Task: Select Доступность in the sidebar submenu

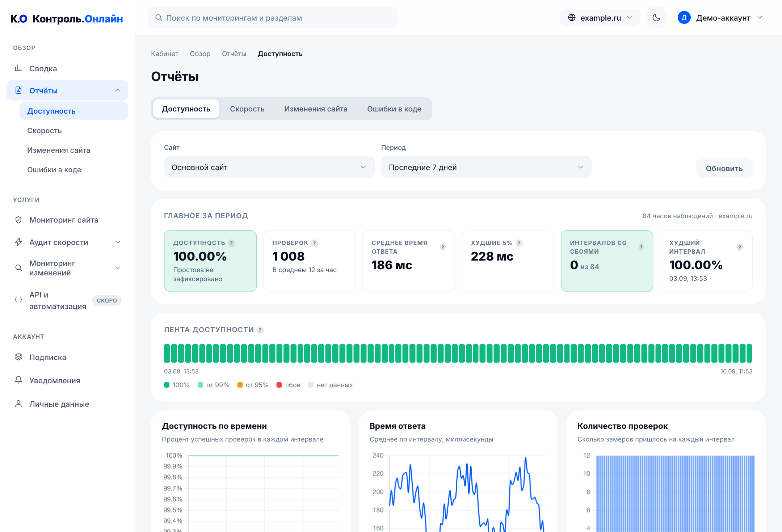Action: pos(74,111)
